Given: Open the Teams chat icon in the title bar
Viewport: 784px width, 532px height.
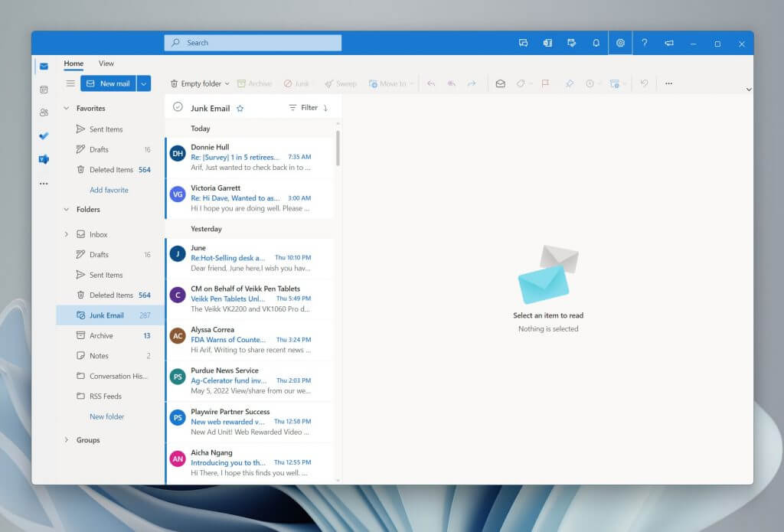Looking at the screenshot, I should coord(524,43).
